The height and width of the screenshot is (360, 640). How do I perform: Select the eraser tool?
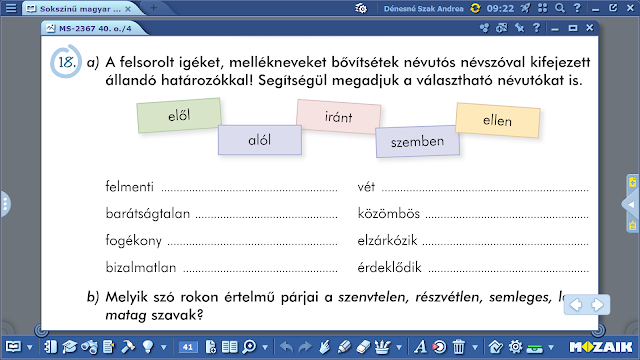[x=363, y=347]
